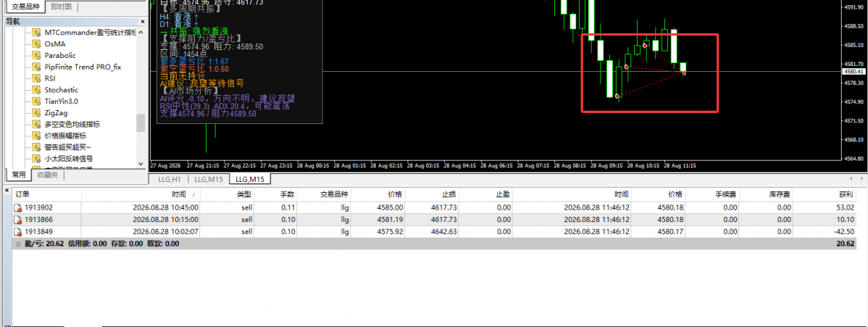Image resolution: width=868 pixels, height=327 pixels.
Task: Click the open price 4575.92
Action: point(391,231)
